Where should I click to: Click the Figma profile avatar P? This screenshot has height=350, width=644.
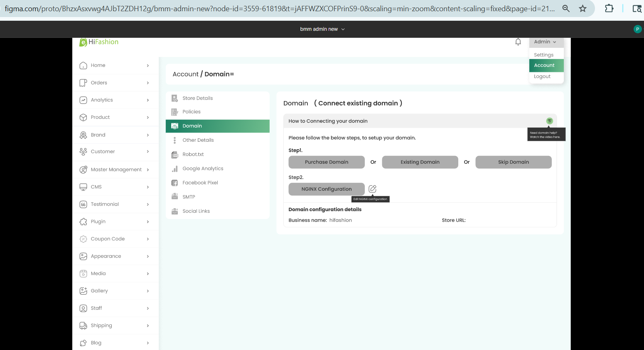637,29
